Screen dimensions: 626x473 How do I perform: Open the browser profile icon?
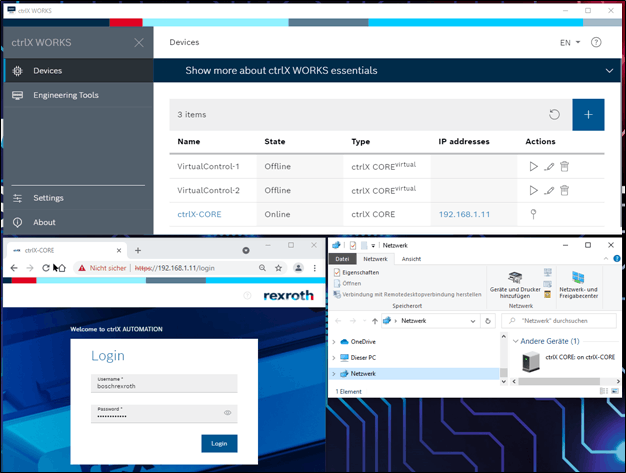coord(298,268)
